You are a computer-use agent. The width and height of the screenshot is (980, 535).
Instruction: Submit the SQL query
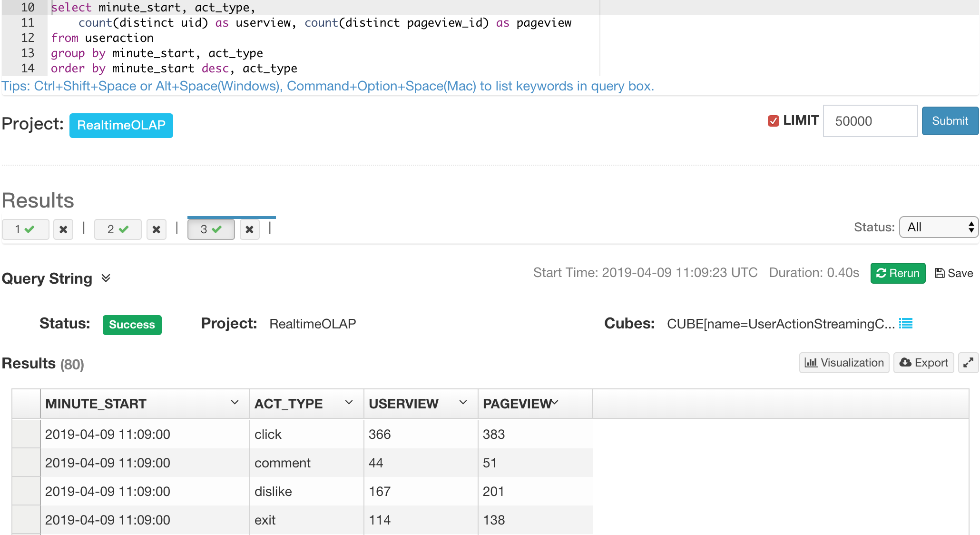click(x=950, y=121)
